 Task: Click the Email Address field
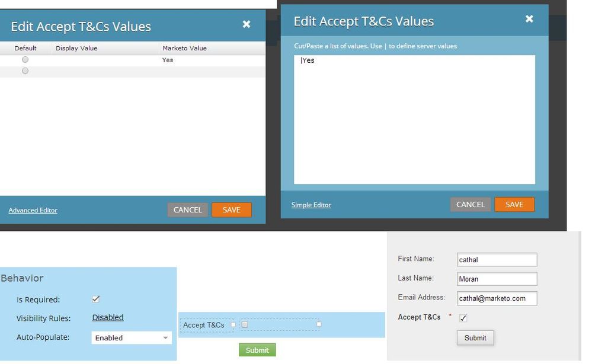point(497,298)
